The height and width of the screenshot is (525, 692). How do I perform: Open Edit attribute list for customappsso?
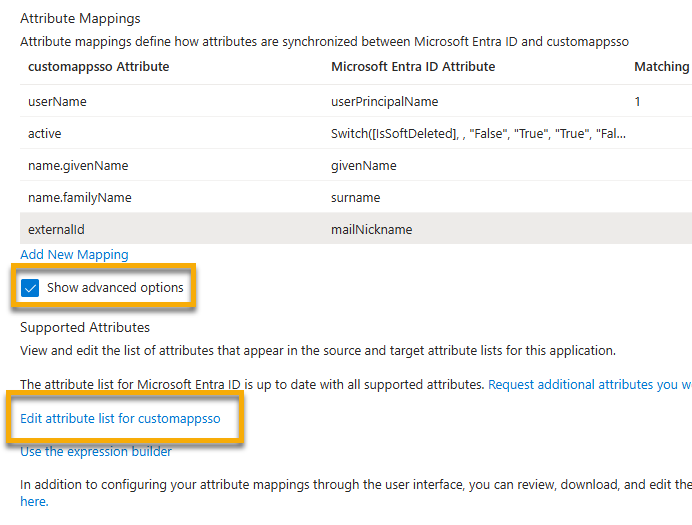pyautogui.click(x=120, y=418)
